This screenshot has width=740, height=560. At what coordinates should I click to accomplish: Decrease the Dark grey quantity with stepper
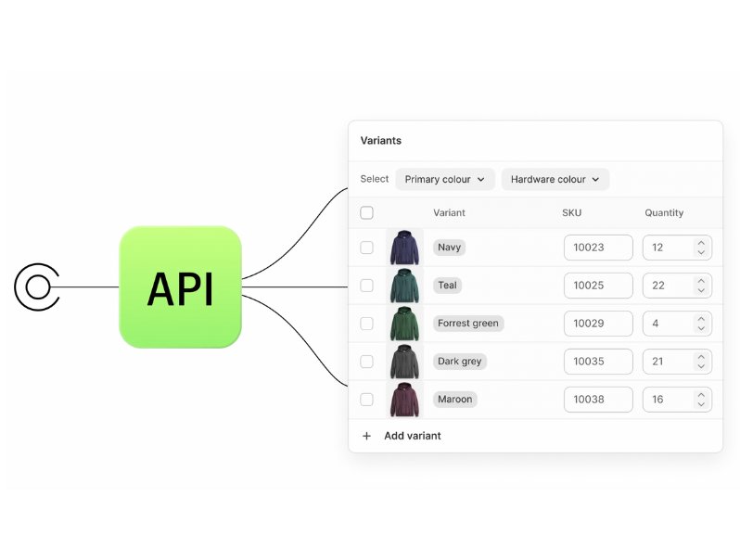(701, 367)
